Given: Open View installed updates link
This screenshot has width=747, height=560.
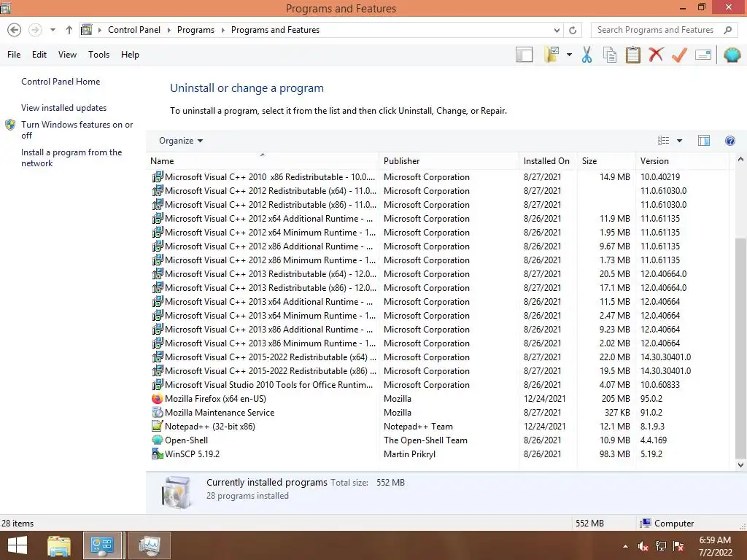Looking at the screenshot, I should coord(63,108).
